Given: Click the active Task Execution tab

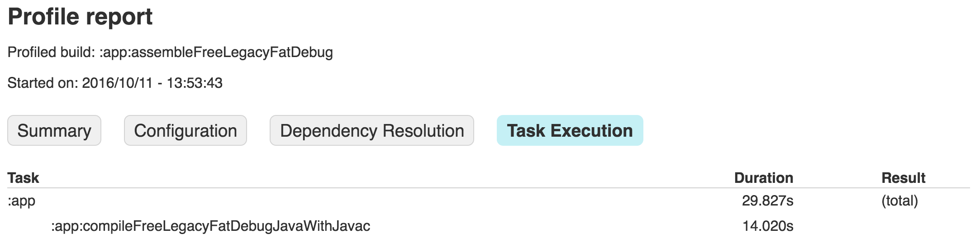Looking at the screenshot, I should pos(570,131).
